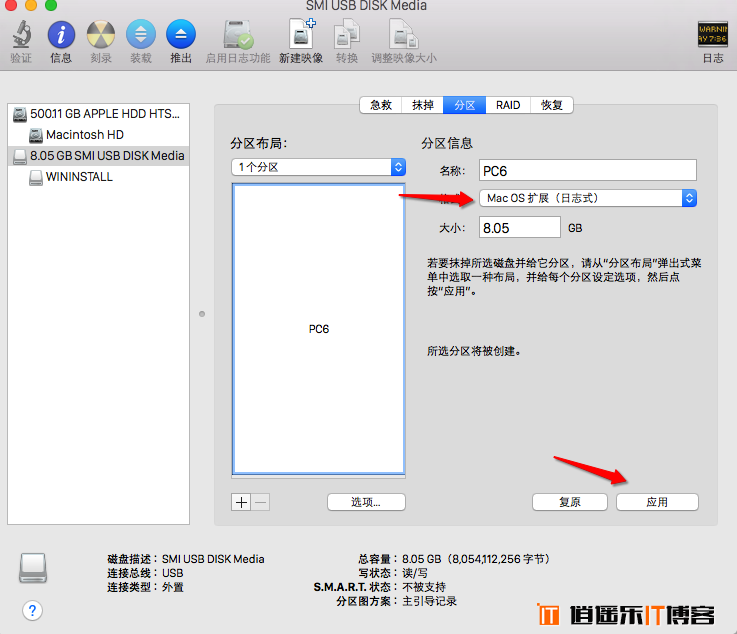
Task: Add a partition with the plus button
Action: 241,502
